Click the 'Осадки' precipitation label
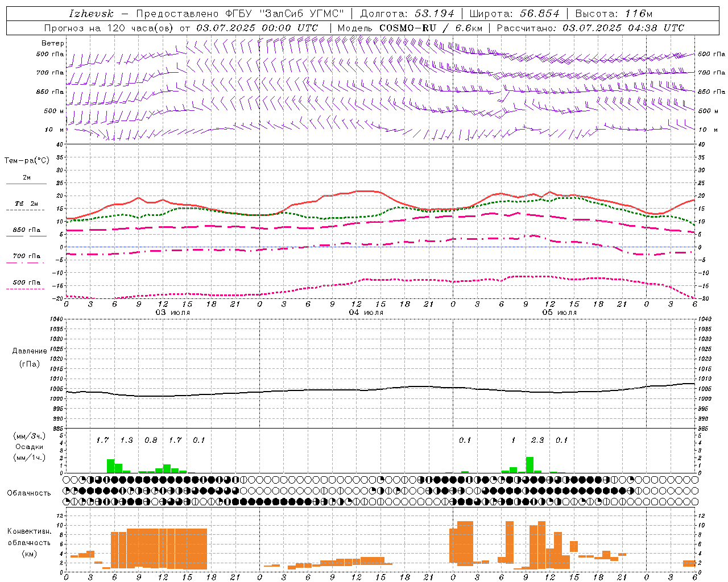Image resolution: width=728 pixels, height=582 pixels. [30, 447]
